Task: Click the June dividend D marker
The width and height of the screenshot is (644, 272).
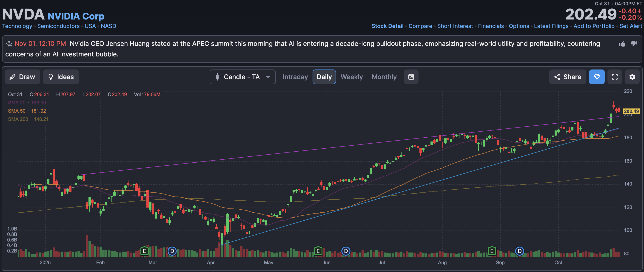Action: 346,251
